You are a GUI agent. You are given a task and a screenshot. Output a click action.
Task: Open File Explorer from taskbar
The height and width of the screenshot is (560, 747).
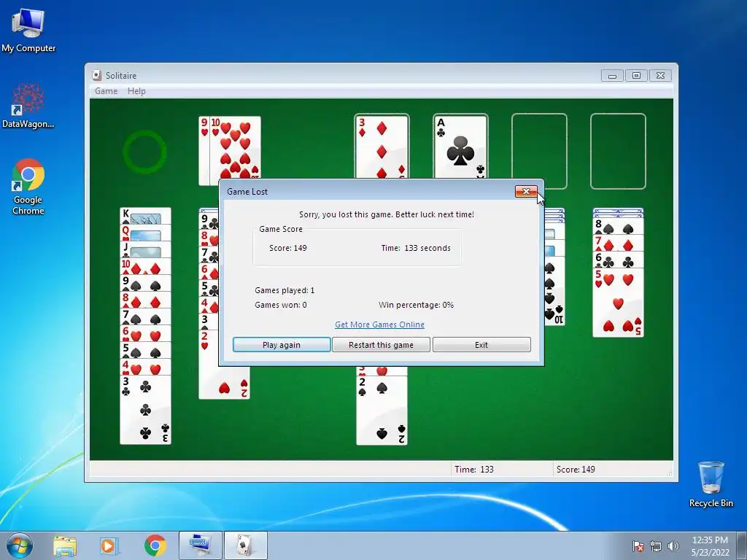(x=65, y=546)
